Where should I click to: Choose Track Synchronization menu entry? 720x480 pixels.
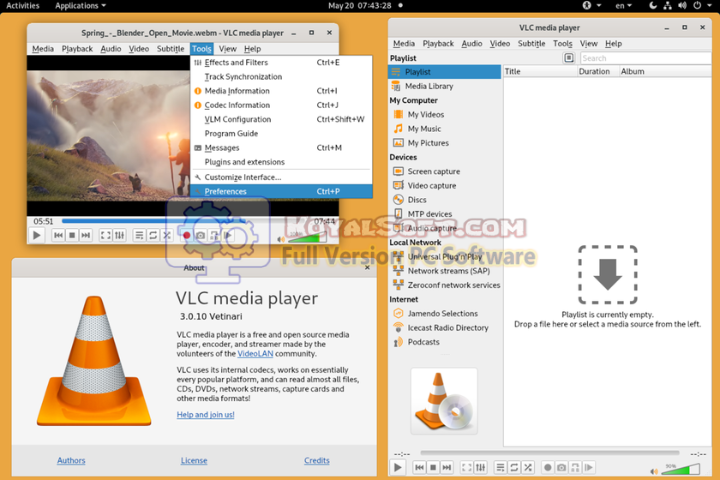[281, 77]
